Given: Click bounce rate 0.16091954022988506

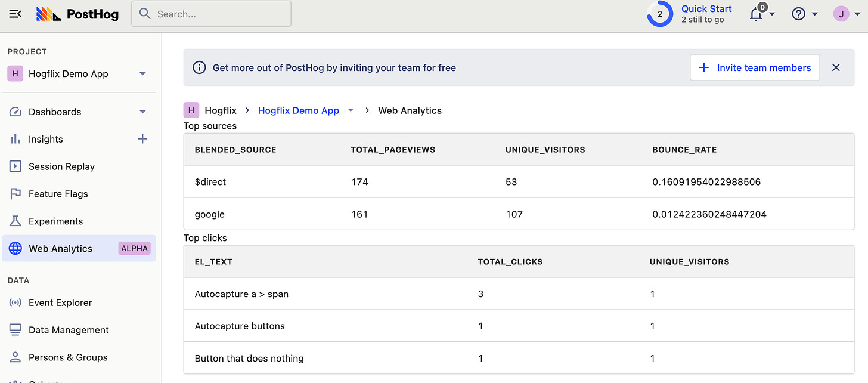Looking at the screenshot, I should [706, 182].
